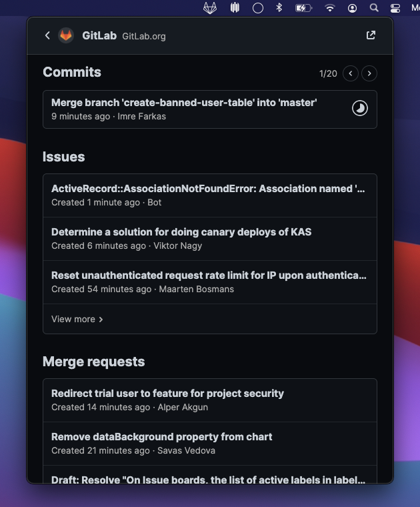
Task: Open Bluetooth menu bar icon
Action: pos(279,7)
